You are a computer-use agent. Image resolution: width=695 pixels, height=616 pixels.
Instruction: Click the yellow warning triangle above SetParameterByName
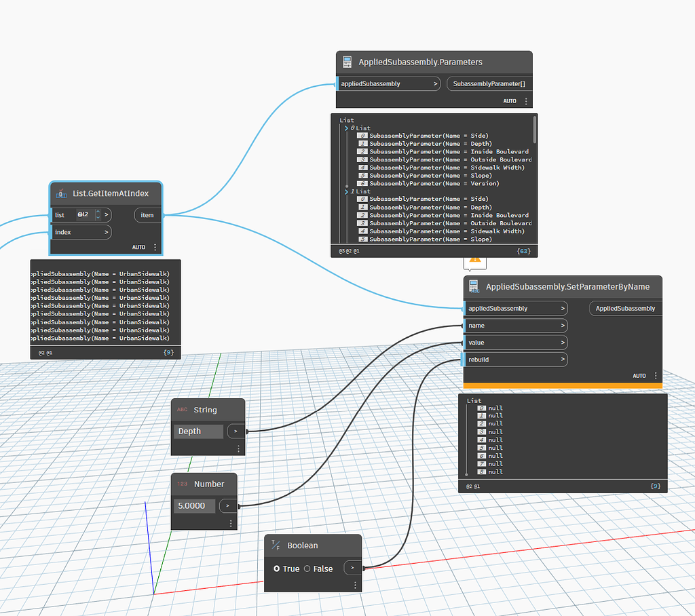[475, 260]
